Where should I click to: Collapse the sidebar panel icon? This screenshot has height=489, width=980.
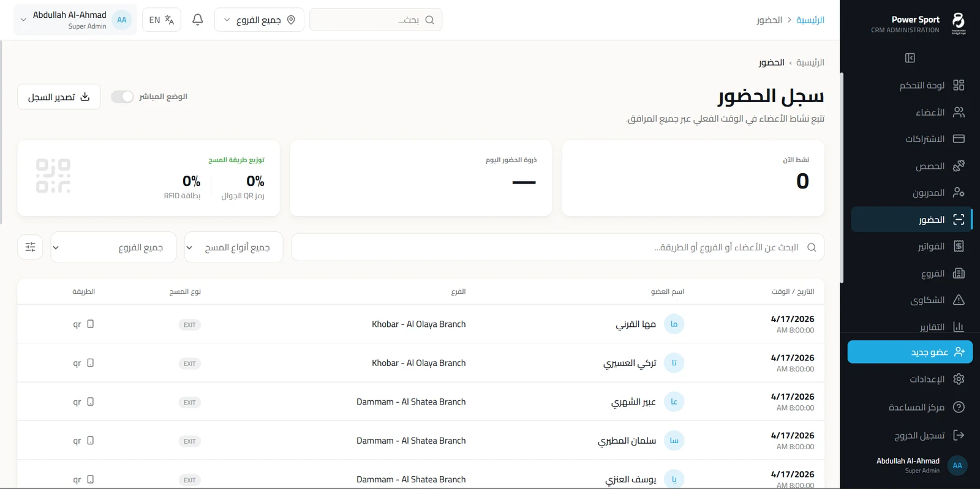tap(910, 58)
